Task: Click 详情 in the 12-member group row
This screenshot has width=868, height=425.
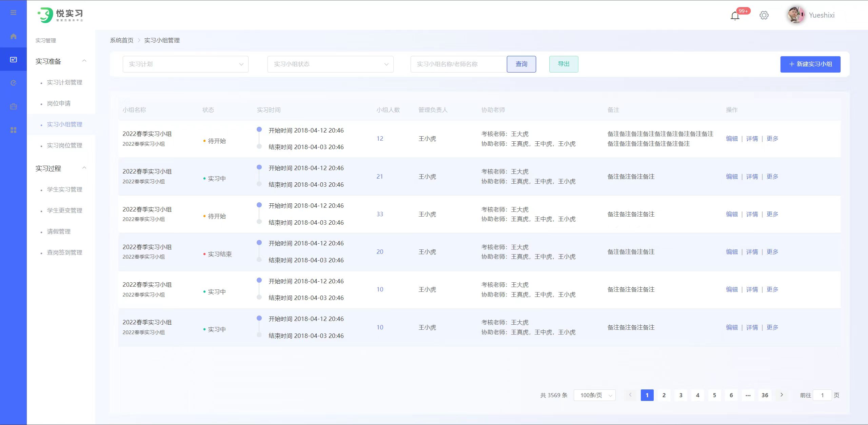Action: pos(752,139)
